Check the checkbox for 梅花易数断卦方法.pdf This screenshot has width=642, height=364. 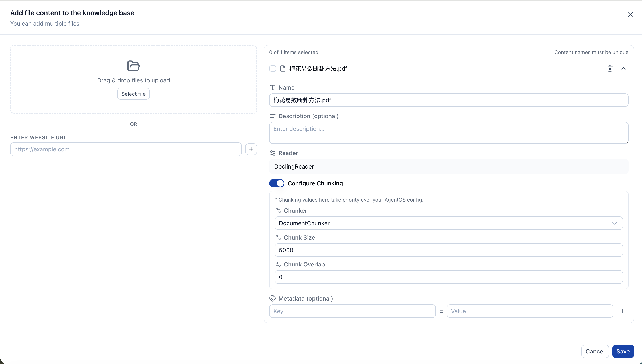(272, 69)
